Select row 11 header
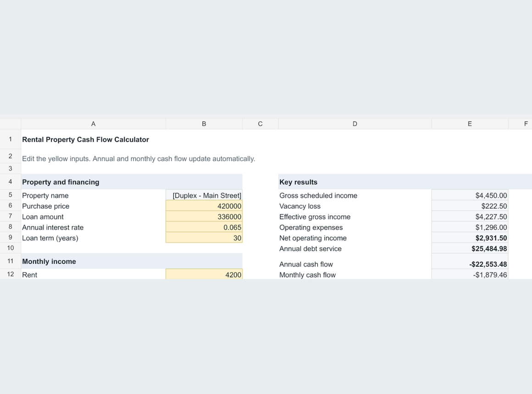The width and height of the screenshot is (532, 394). tap(11, 261)
